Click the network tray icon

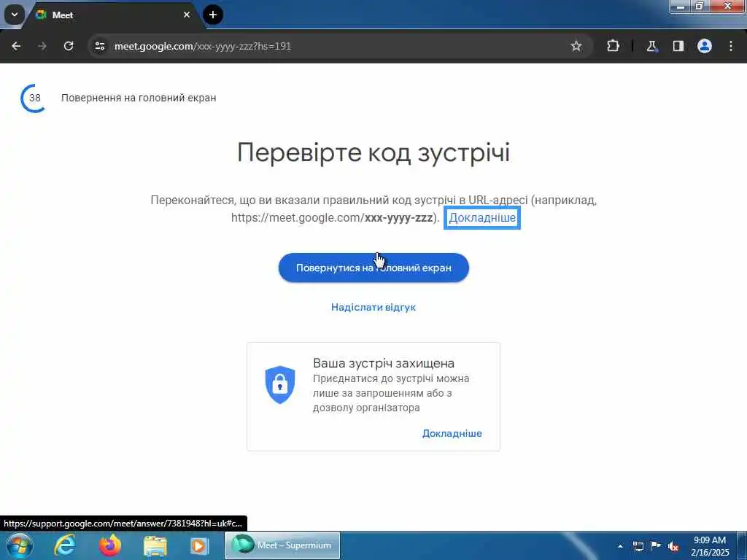638,545
